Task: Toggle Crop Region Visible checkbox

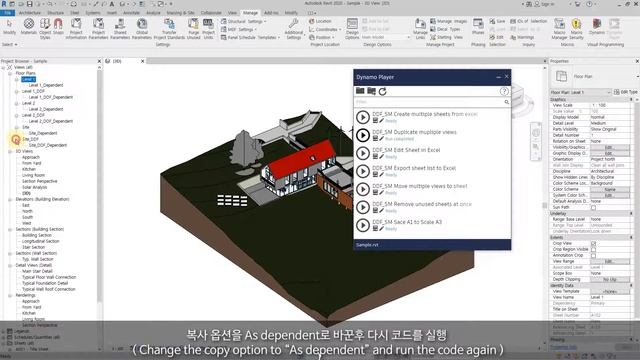Action: (593, 249)
